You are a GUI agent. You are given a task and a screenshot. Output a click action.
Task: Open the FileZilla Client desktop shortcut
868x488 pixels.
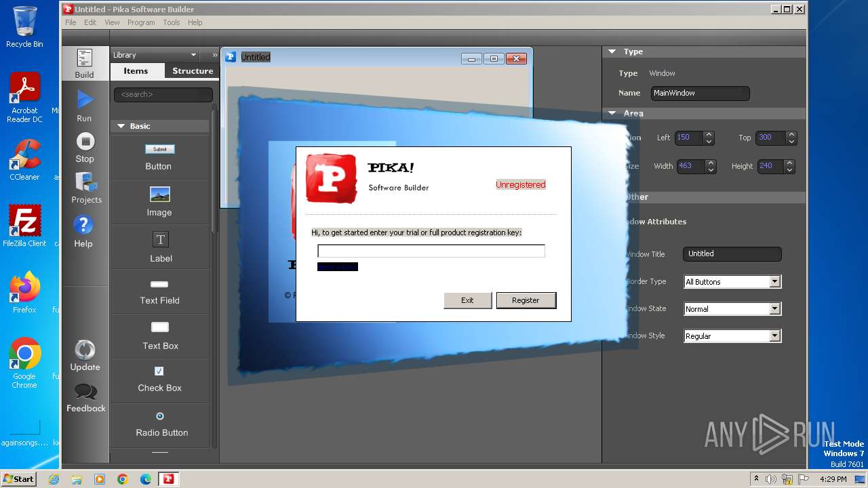point(24,226)
